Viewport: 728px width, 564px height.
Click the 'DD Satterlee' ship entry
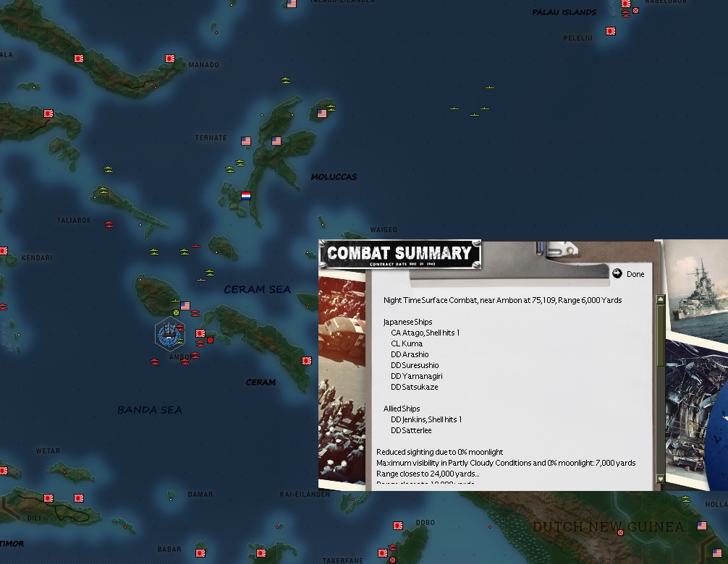(411, 430)
